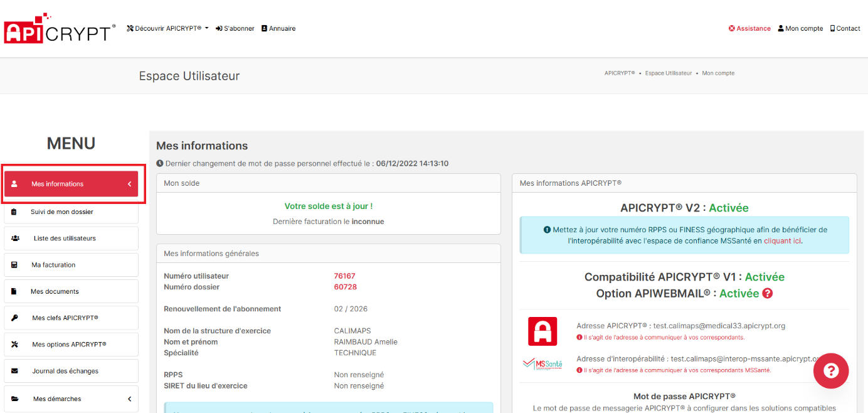The width and height of the screenshot is (868, 413).
Task: Click the red APICRYPT padlock icon
Action: tap(542, 331)
